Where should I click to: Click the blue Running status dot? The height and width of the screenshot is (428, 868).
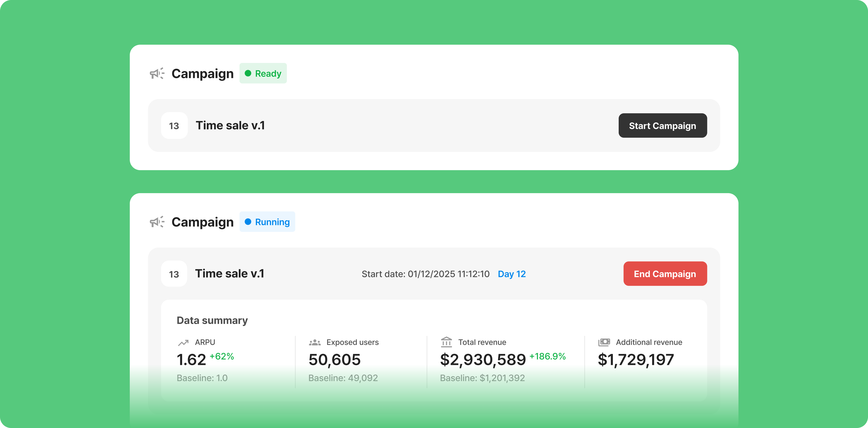248,222
